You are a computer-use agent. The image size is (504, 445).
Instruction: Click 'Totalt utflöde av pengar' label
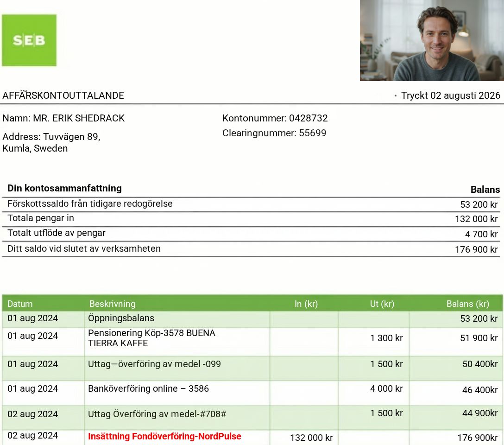coord(57,233)
